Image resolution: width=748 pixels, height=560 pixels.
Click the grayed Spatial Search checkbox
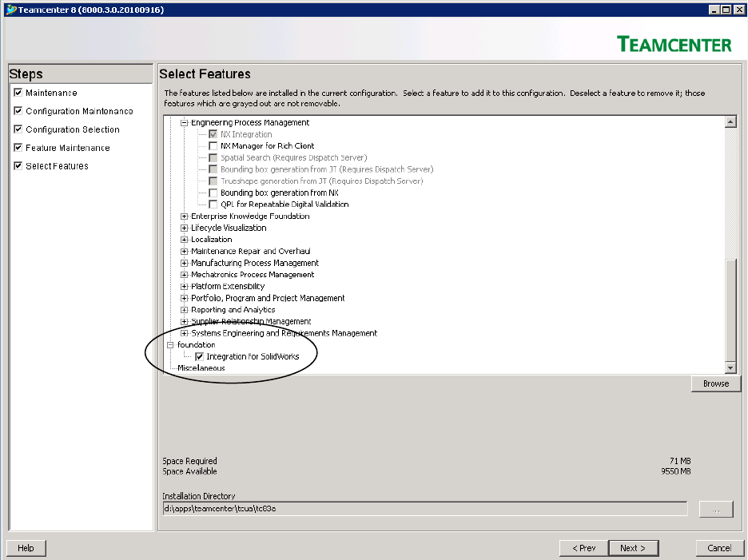[x=213, y=158]
